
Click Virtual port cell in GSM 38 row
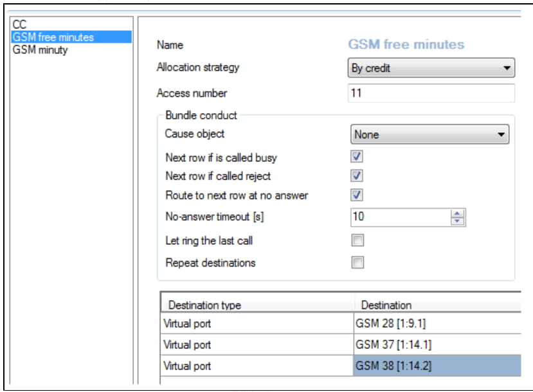coord(257,366)
